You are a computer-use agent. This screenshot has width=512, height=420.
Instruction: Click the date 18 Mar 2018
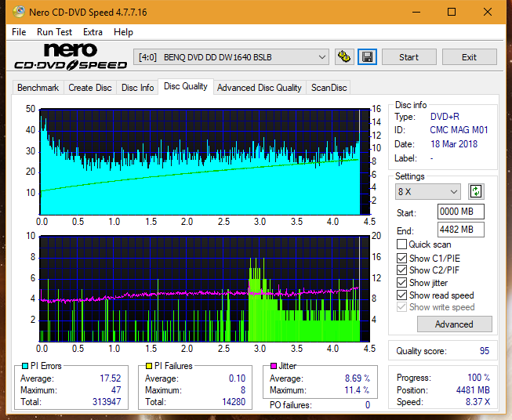454,144
